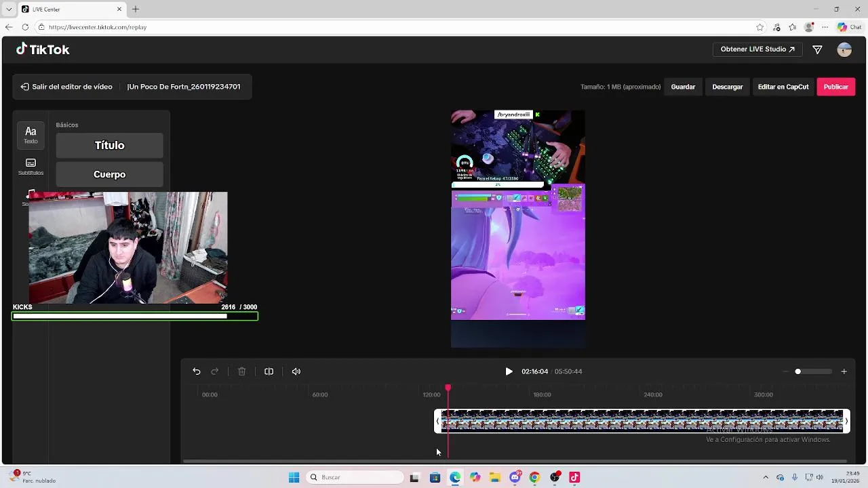The image size is (868, 488).
Task: Open browser favorites list icon
Action: point(793,27)
